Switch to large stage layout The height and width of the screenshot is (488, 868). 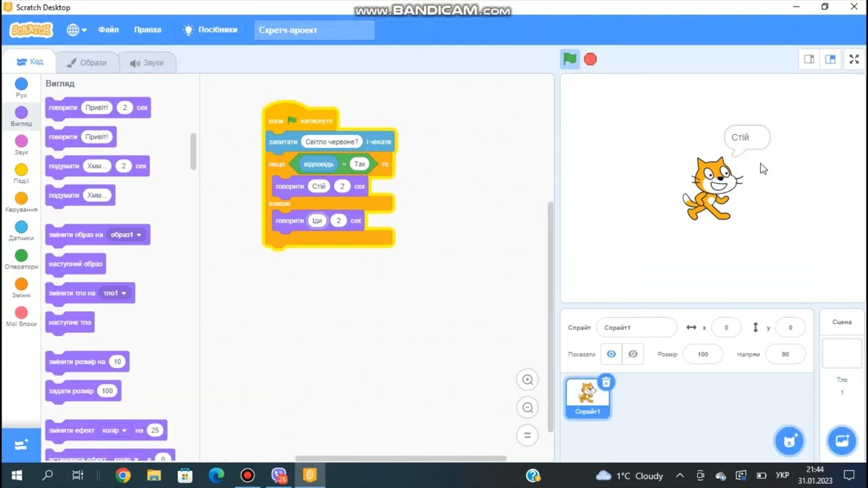830,60
